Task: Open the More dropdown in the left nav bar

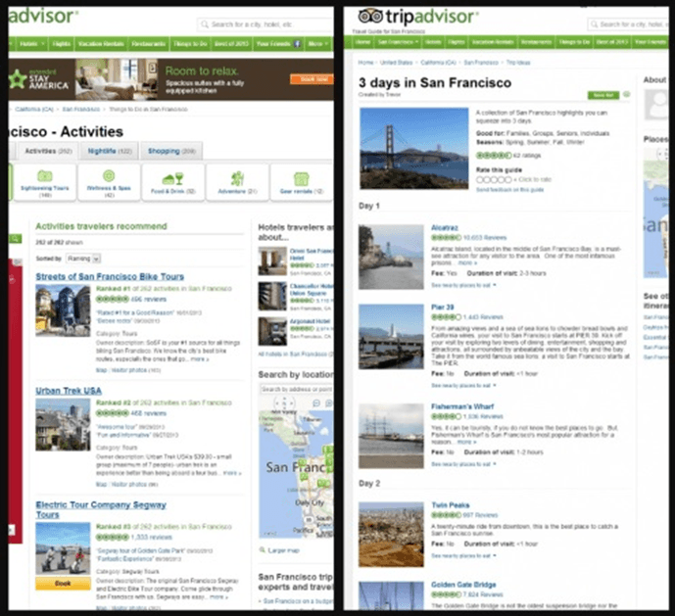Action: [x=318, y=44]
